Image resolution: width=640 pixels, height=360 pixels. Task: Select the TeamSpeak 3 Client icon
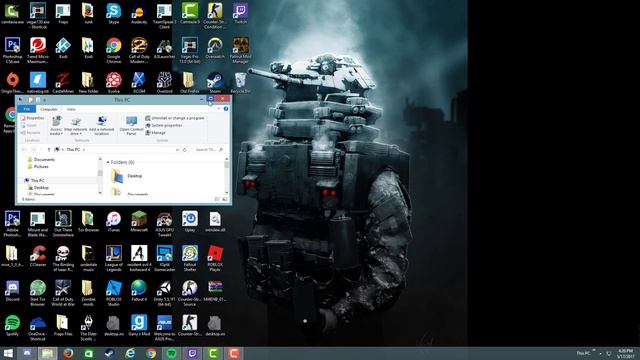[x=164, y=16]
